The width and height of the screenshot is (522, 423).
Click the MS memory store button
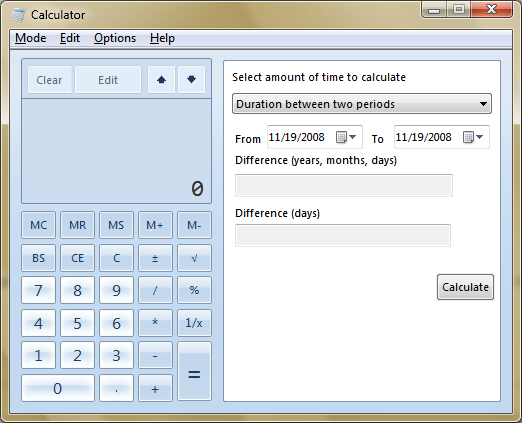point(116,225)
